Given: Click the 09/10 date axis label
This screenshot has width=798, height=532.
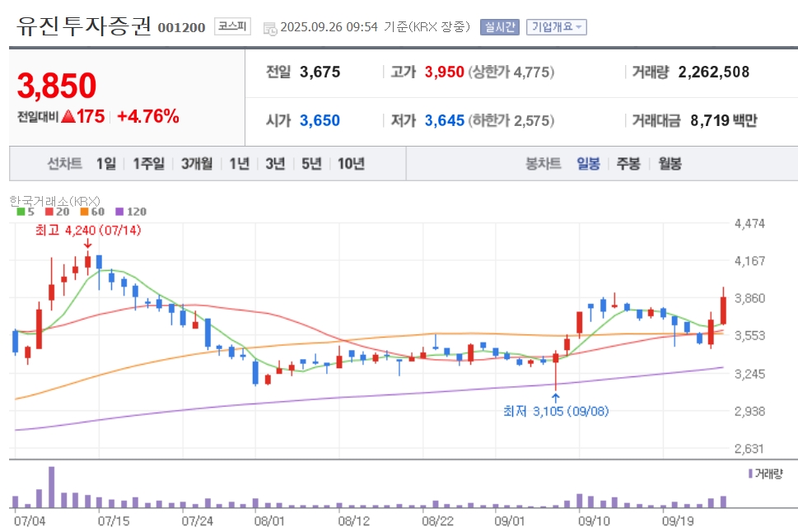Looking at the screenshot, I should click(594, 520).
